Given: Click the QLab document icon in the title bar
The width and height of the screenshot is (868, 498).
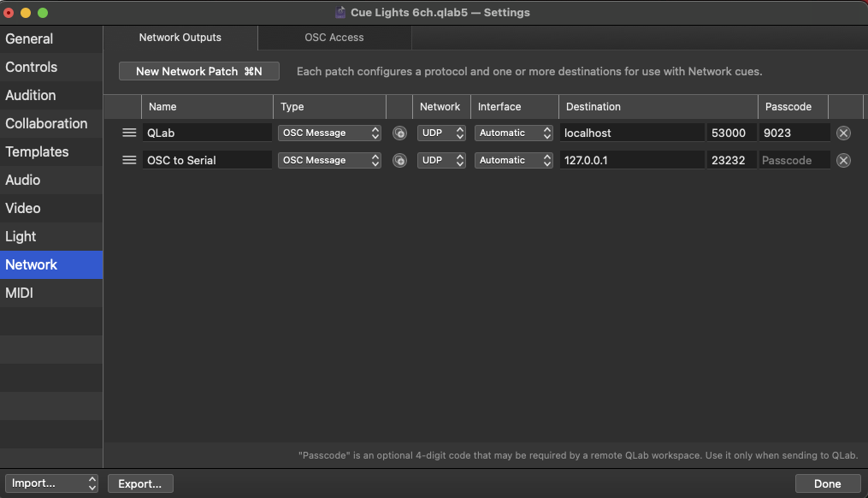Looking at the screenshot, I should tap(339, 12).
